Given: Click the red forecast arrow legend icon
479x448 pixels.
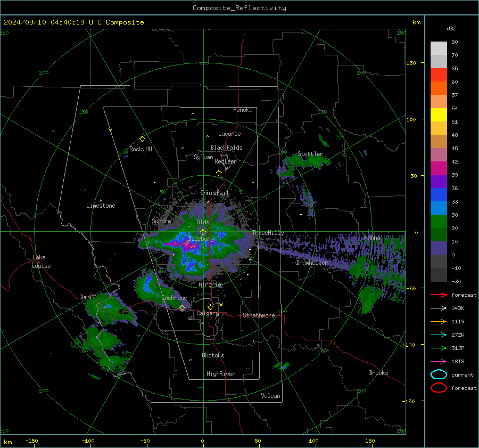Looking at the screenshot, I should [439, 295].
